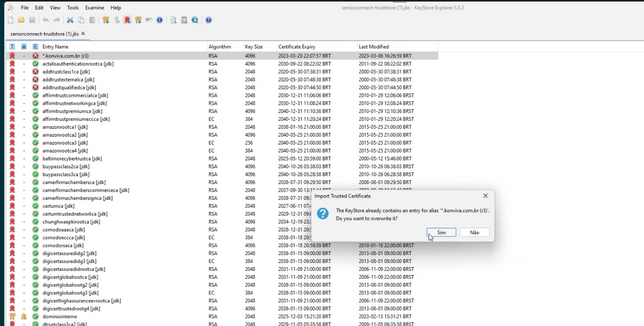Screen dimensions: 644x326
Task: Select the buypassclass2ca [jdk] entry
Action: tap(66, 166)
